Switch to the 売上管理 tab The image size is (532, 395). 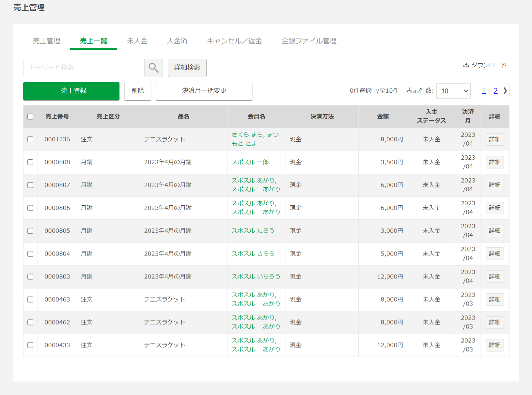point(47,41)
